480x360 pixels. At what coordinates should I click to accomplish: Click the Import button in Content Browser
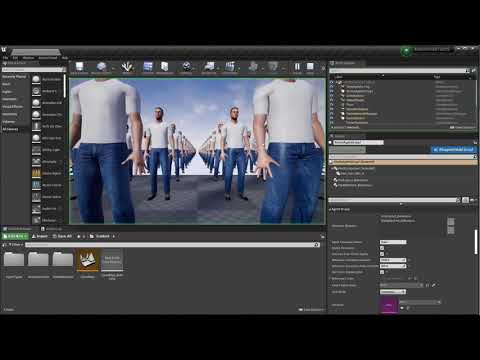tap(40, 236)
